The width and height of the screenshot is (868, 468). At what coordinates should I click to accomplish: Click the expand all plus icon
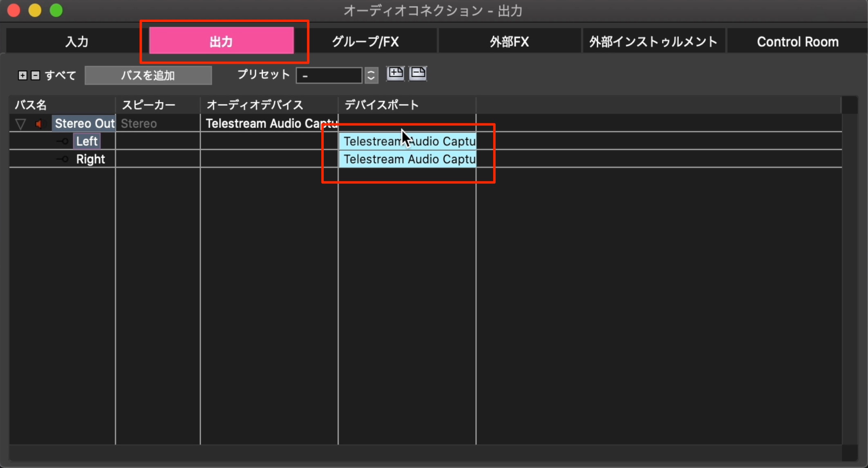click(22, 76)
